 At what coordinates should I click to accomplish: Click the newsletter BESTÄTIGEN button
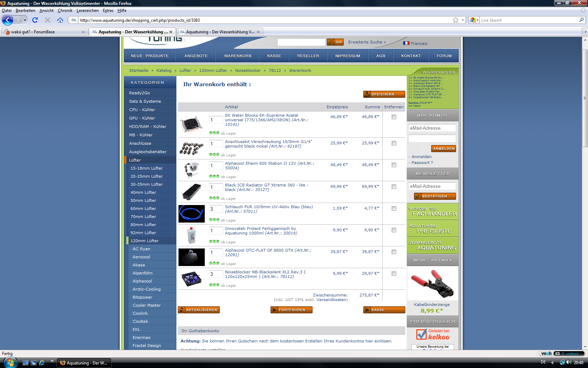(x=435, y=196)
